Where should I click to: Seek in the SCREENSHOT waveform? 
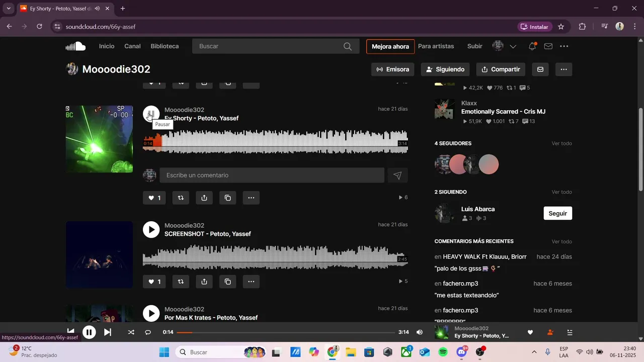(275, 257)
